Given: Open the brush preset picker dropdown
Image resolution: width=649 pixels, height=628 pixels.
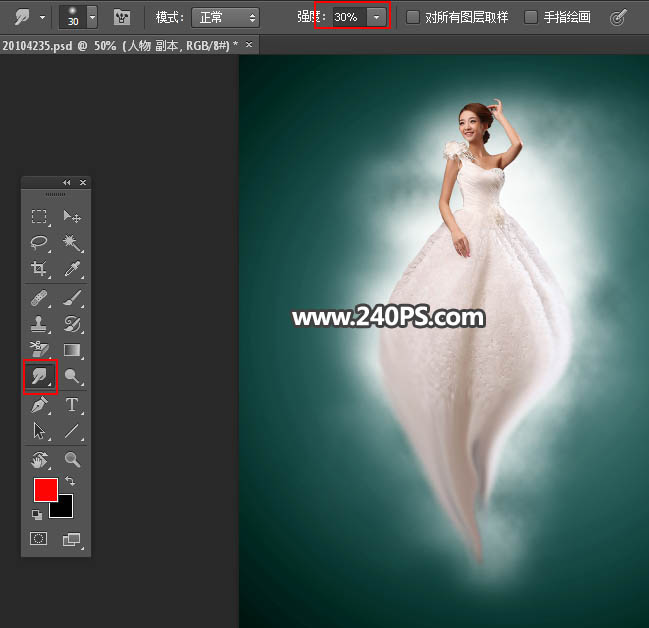Looking at the screenshot, I should pos(92,17).
